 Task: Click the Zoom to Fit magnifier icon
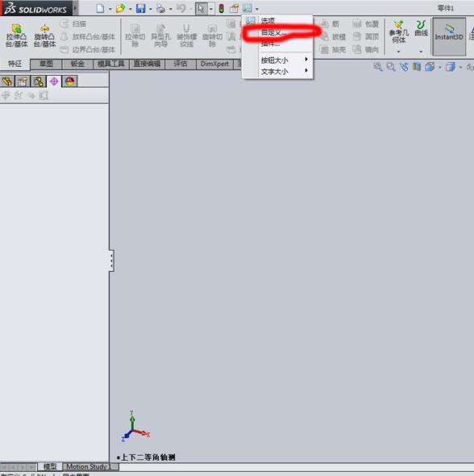(378, 66)
